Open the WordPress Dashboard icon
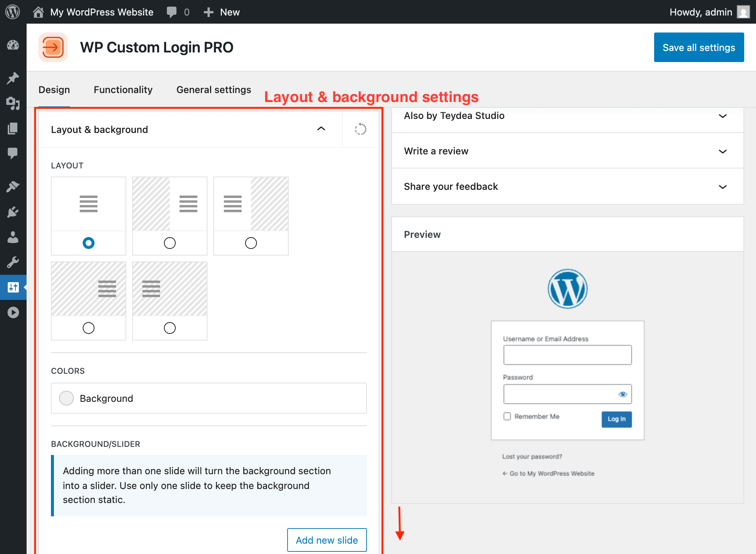 coord(13,46)
